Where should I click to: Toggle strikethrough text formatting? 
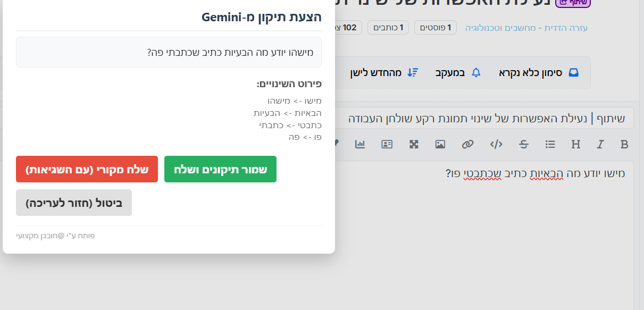click(524, 144)
